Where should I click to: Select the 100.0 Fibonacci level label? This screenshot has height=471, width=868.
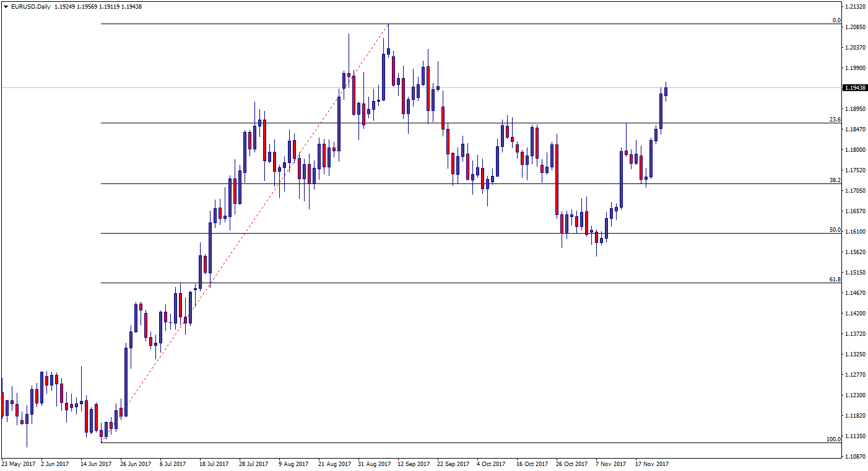click(x=833, y=439)
